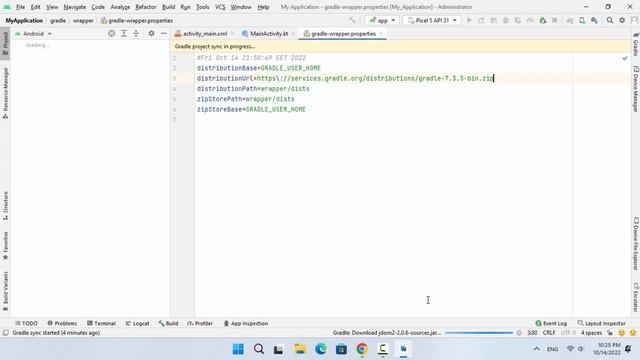640x360 pixels.
Task: Place cursor on the distributionUrl line
Action: click(345, 78)
